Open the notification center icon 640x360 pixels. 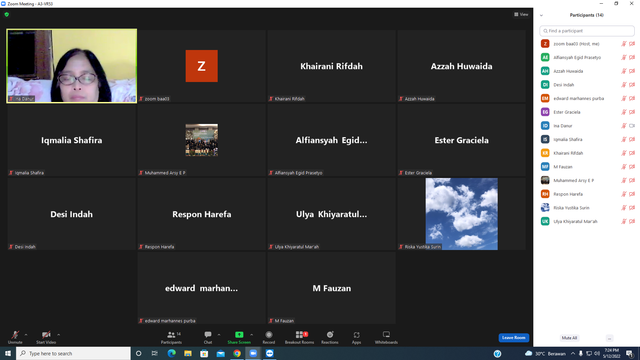[630, 353]
